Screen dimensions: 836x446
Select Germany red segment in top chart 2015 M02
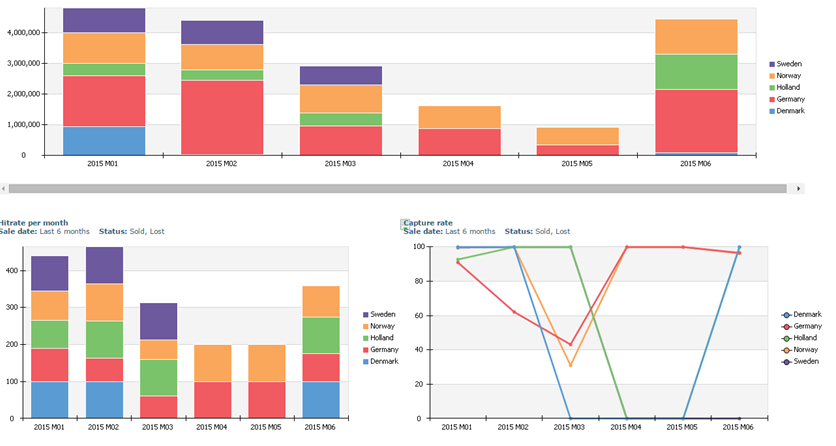pyautogui.click(x=222, y=117)
